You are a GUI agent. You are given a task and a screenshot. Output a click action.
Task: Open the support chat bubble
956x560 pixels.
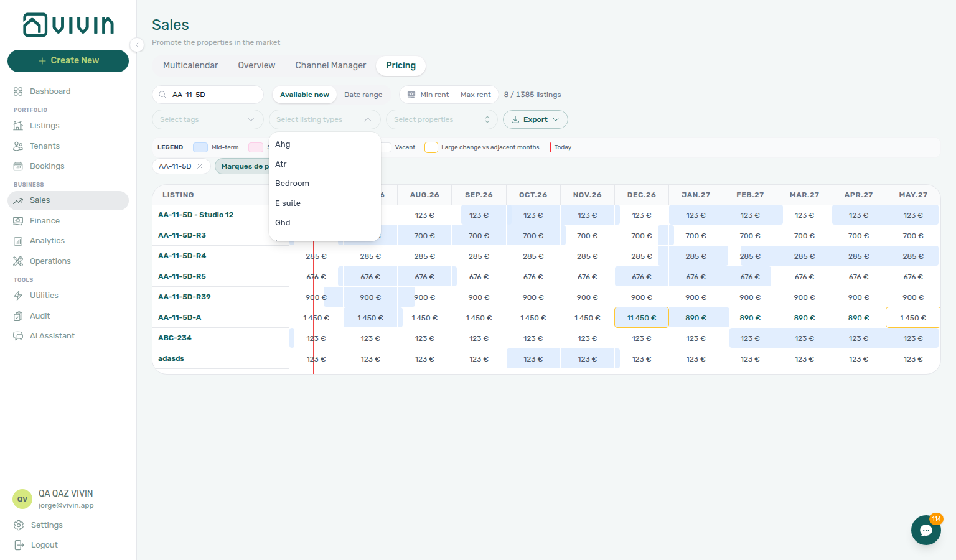coord(926,530)
